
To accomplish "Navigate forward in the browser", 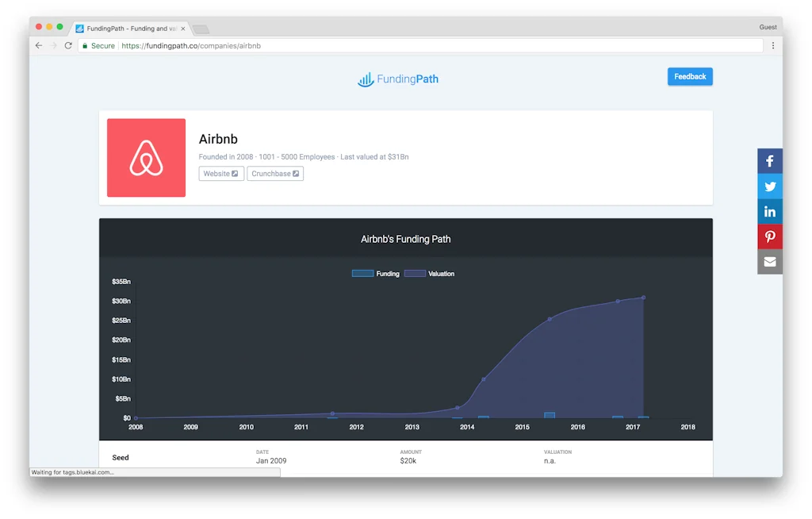I will point(52,45).
